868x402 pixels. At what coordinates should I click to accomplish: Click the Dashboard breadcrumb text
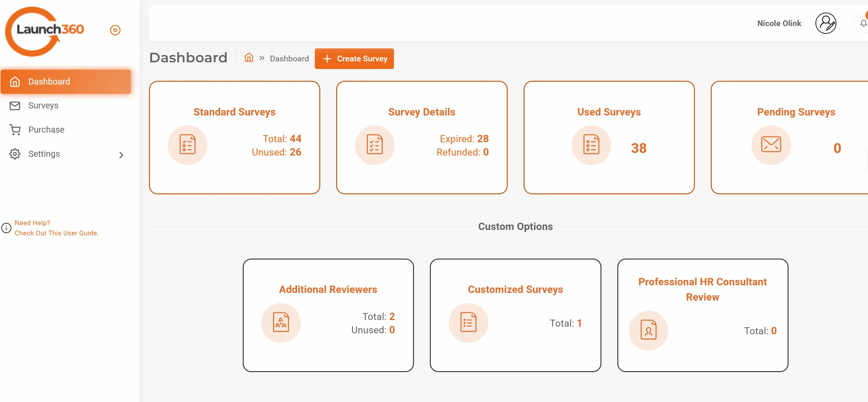289,59
